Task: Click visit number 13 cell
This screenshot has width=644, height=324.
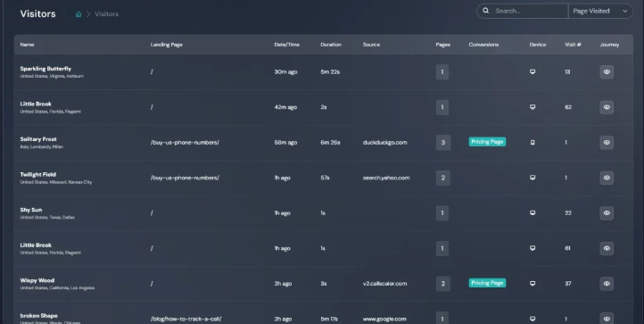Action: [567, 72]
